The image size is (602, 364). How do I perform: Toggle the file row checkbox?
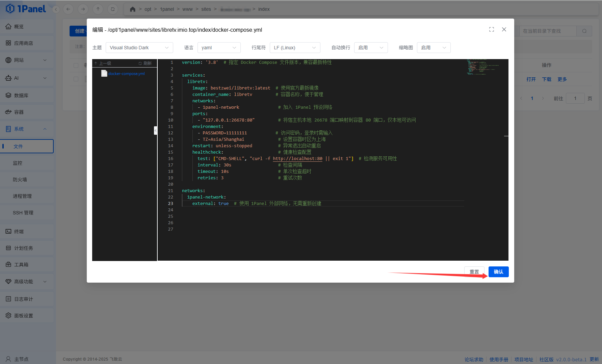[x=76, y=79]
